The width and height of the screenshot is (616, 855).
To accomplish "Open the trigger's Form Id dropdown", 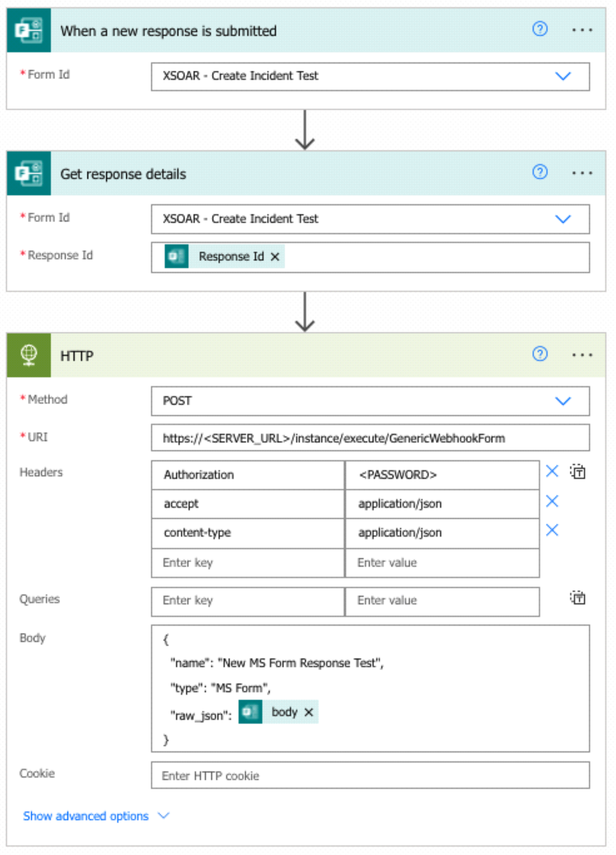I will tap(563, 76).
